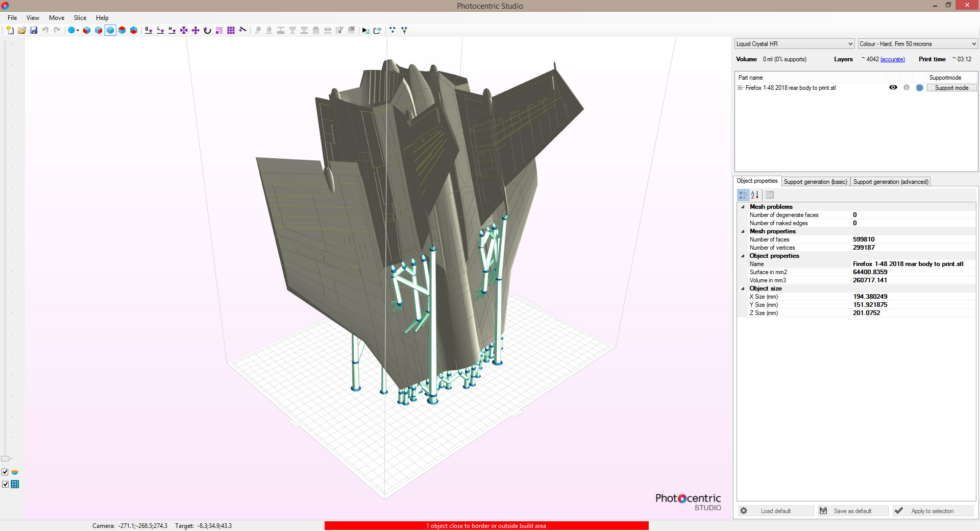
Task: Toggle the checkbox next to the blue grid icon
Action: 5,484
